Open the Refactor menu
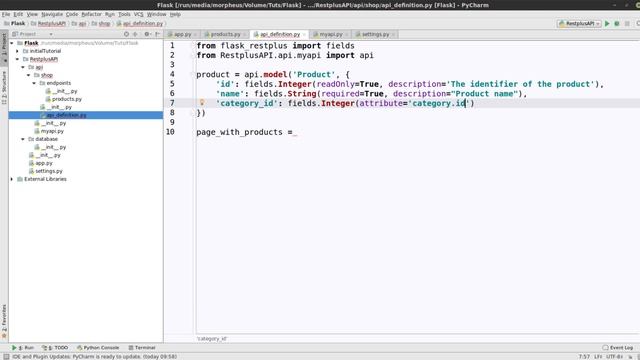 coord(91,14)
